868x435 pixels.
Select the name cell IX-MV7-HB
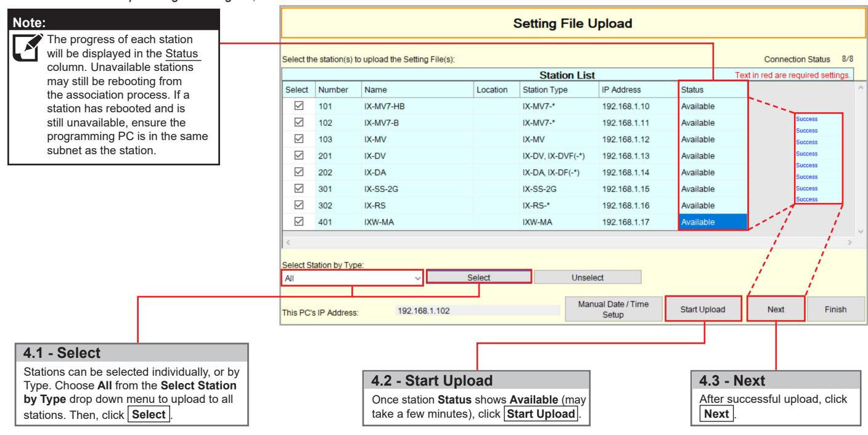pyautogui.click(x=417, y=106)
